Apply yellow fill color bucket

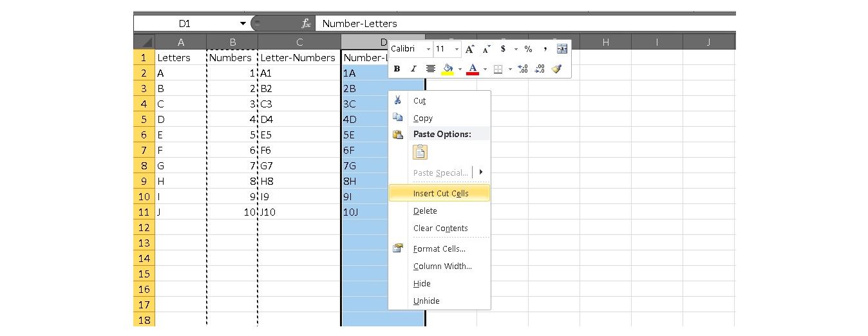click(448, 69)
